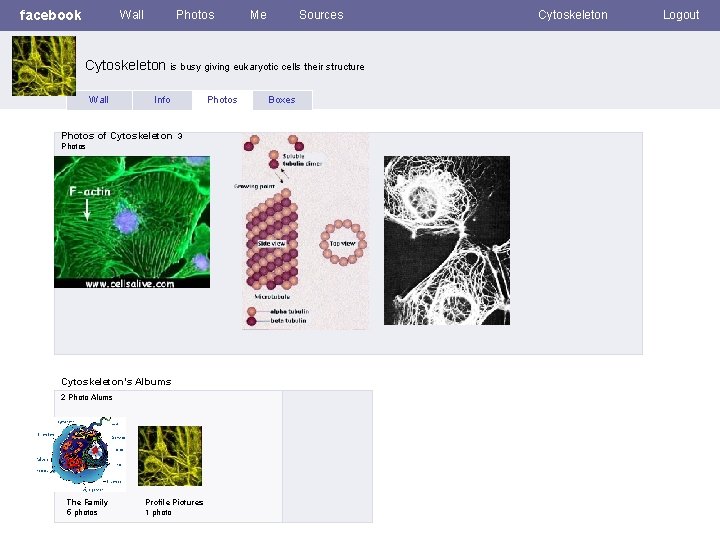Open Sources in the top navigation
The width and height of the screenshot is (720, 540).
tap(321, 15)
